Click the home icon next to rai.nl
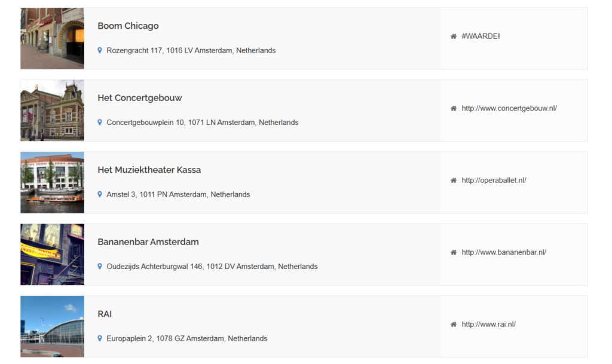Screen dimensions: 612x364 pos(453,325)
